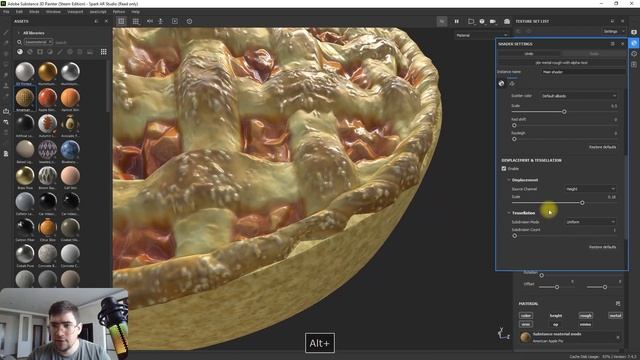Expand All libraries tree in Assets
This screenshot has height=360, width=640.
[x=18, y=33]
